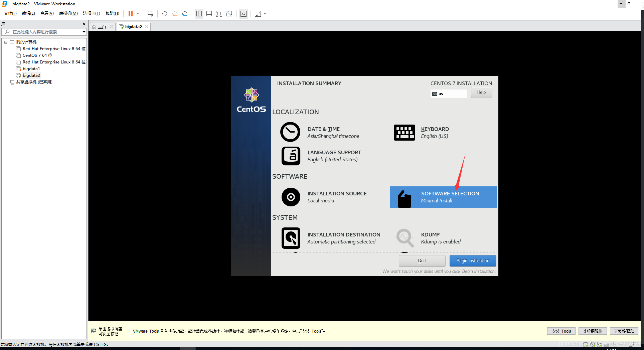Click the Language Support icon
The image size is (644, 350).
(x=291, y=156)
